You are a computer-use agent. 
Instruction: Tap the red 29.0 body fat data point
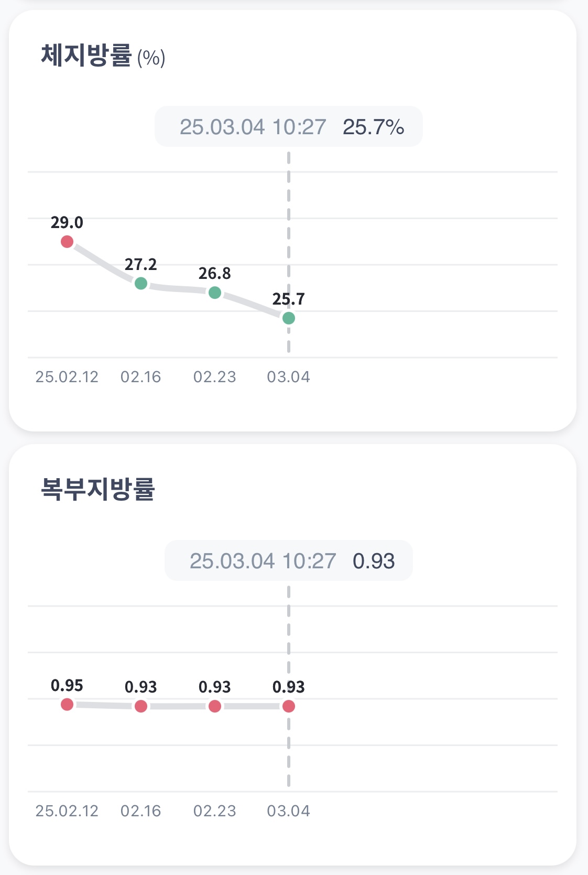[67, 242]
